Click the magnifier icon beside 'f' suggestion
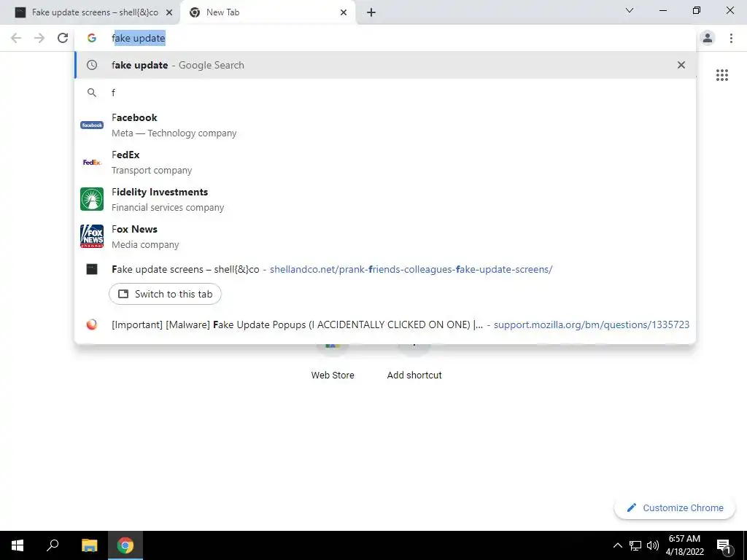Image resolution: width=747 pixels, height=560 pixels. (x=92, y=93)
